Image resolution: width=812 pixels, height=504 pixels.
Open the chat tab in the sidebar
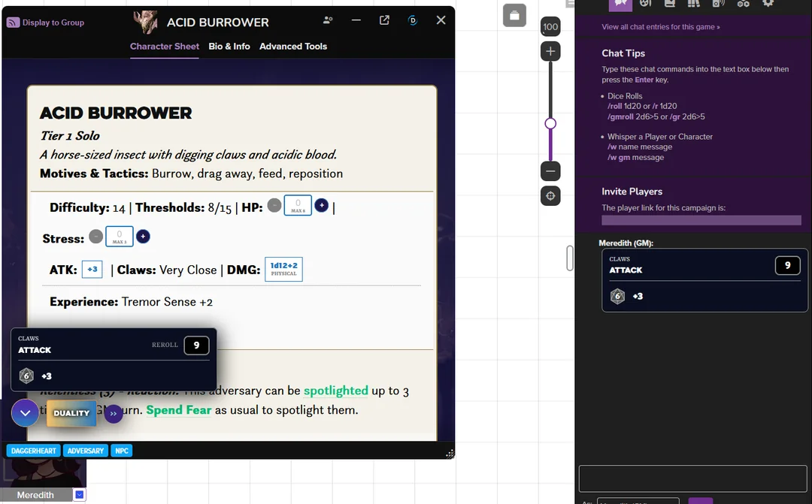[620, 5]
